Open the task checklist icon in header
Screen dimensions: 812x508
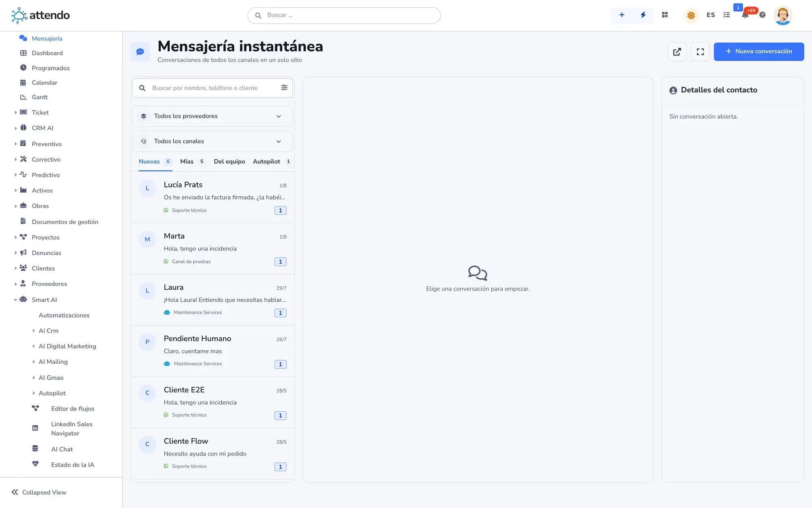(727, 15)
